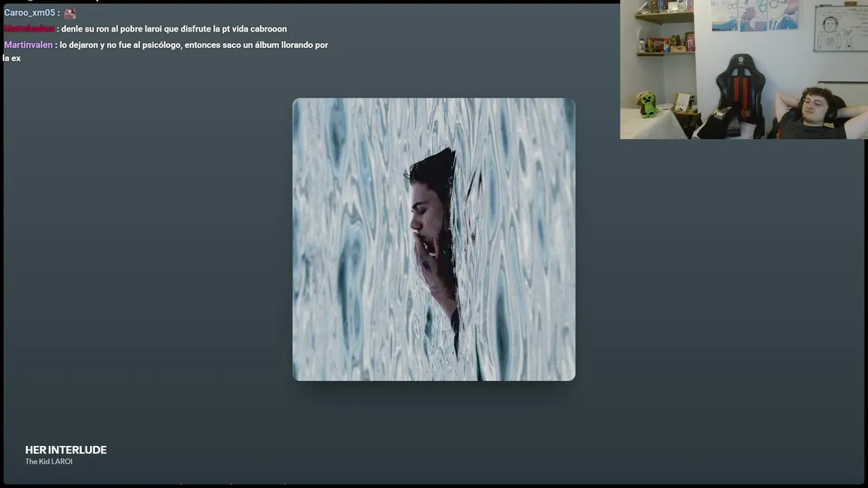This screenshot has width=868, height=488.
Task: Click the red chat username above Martinvalen
Action: [x=29, y=29]
